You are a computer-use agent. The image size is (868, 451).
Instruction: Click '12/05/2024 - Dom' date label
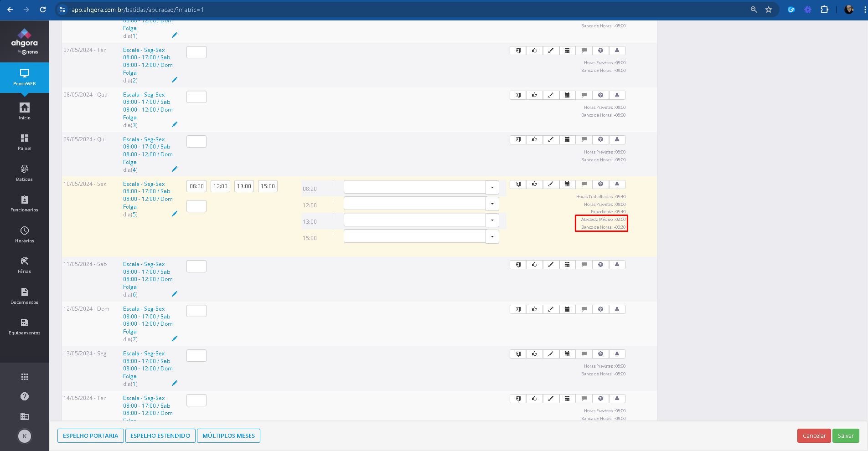coord(86,309)
